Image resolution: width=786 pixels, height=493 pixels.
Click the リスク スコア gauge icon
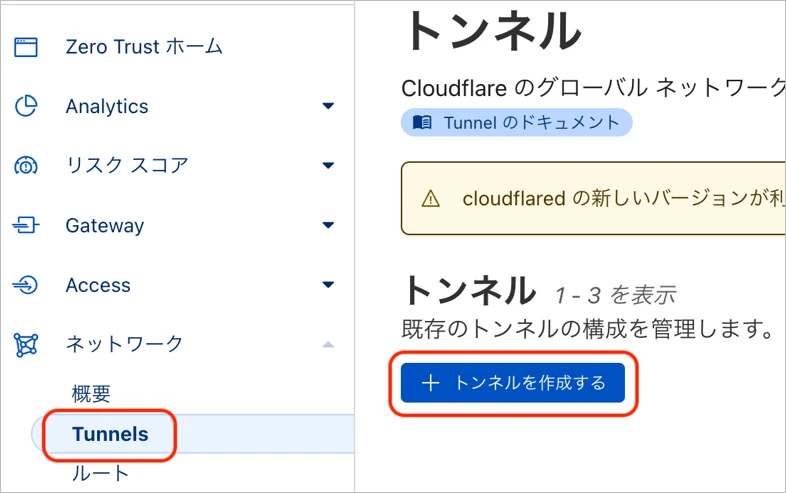[26, 166]
